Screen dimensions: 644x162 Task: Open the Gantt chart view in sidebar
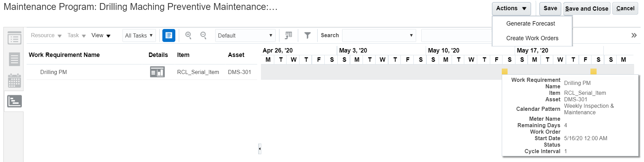tap(14, 101)
